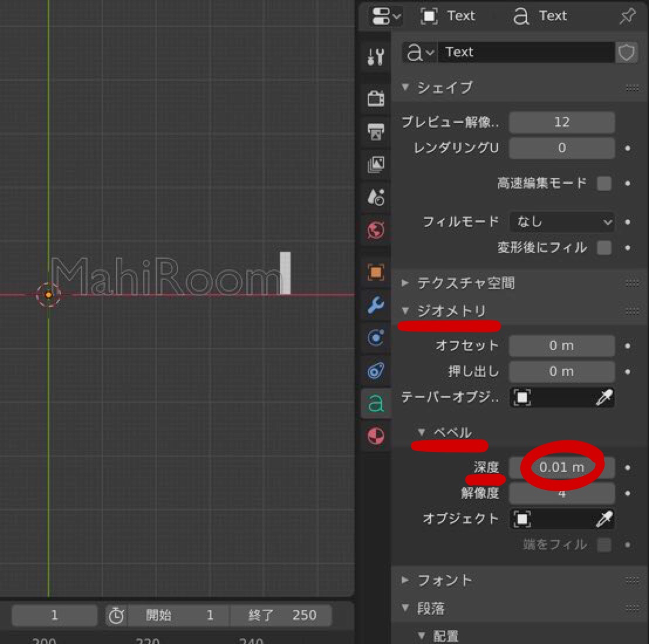649x644 pixels.
Task: Open the World properties tab
Action: [375, 230]
